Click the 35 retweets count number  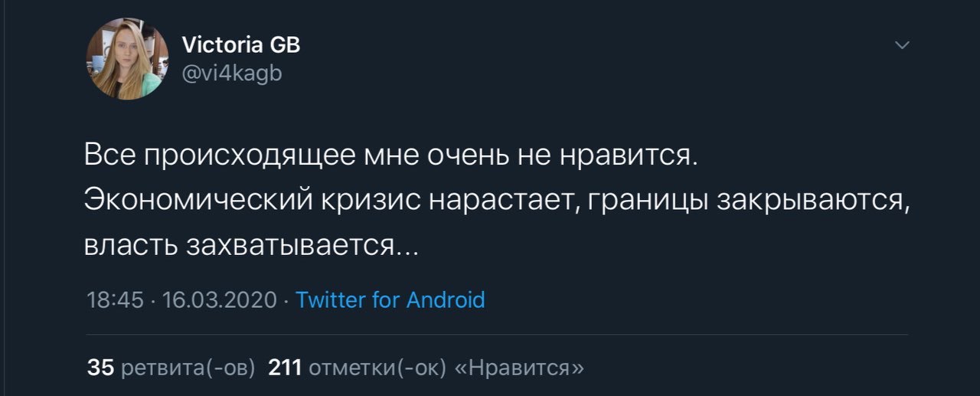(100, 368)
